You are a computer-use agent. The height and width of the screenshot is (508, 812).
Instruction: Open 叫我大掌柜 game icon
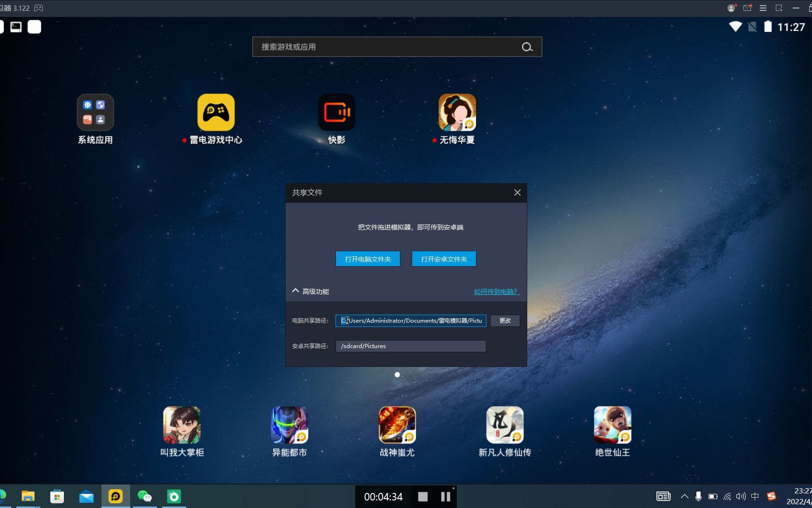pyautogui.click(x=182, y=425)
